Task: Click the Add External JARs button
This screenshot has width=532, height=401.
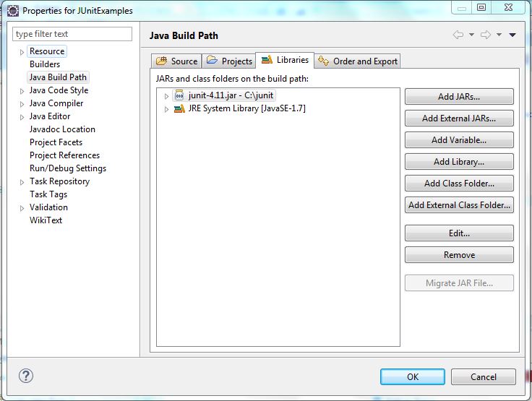Action: (x=459, y=118)
